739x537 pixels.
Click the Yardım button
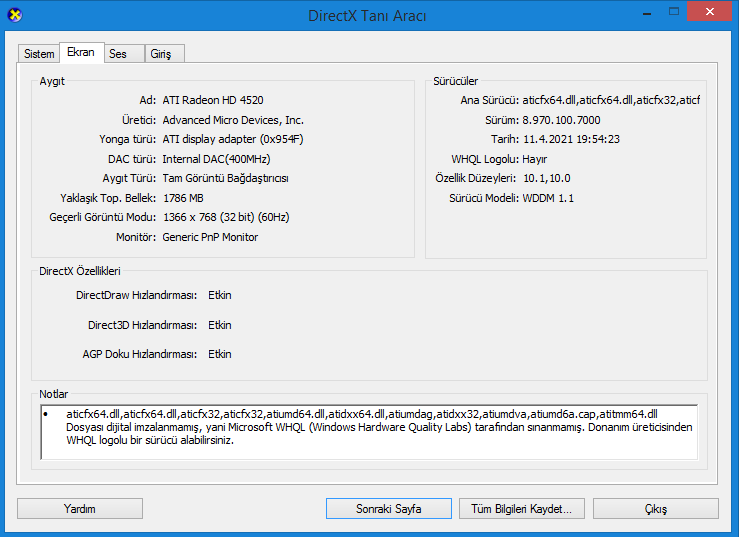(80, 509)
